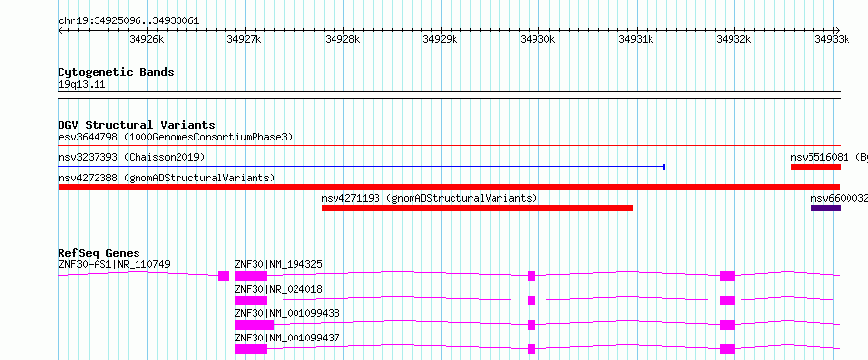
Task: Open the ZNF30|NM_001099437 transcript label
Action: pyautogui.click(x=288, y=338)
